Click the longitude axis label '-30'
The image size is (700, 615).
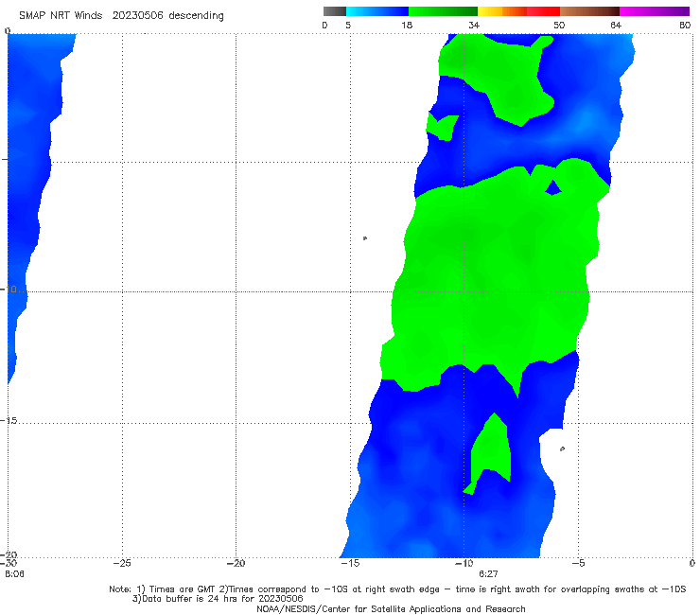[9, 563]
